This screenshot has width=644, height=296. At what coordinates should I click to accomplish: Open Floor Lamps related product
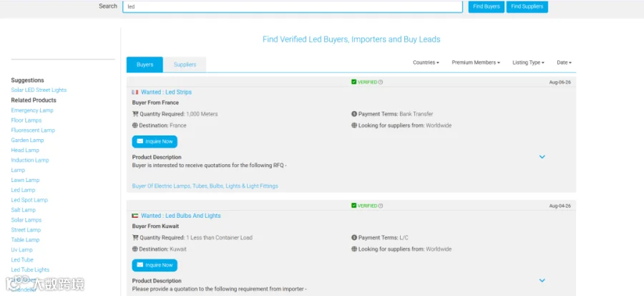26,120
